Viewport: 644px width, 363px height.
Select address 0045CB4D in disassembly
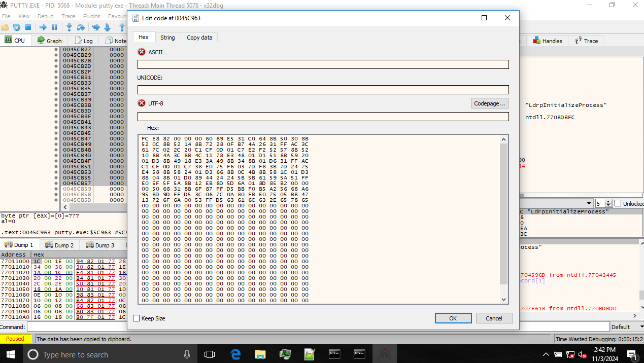[x=77, y=155]
